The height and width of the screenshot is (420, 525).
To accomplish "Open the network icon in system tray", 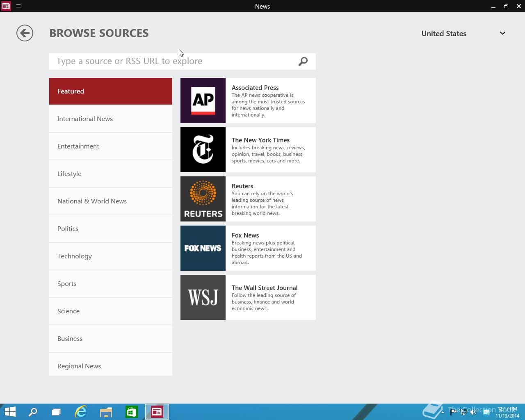I will pyautogui.click(x=463, y=412).
